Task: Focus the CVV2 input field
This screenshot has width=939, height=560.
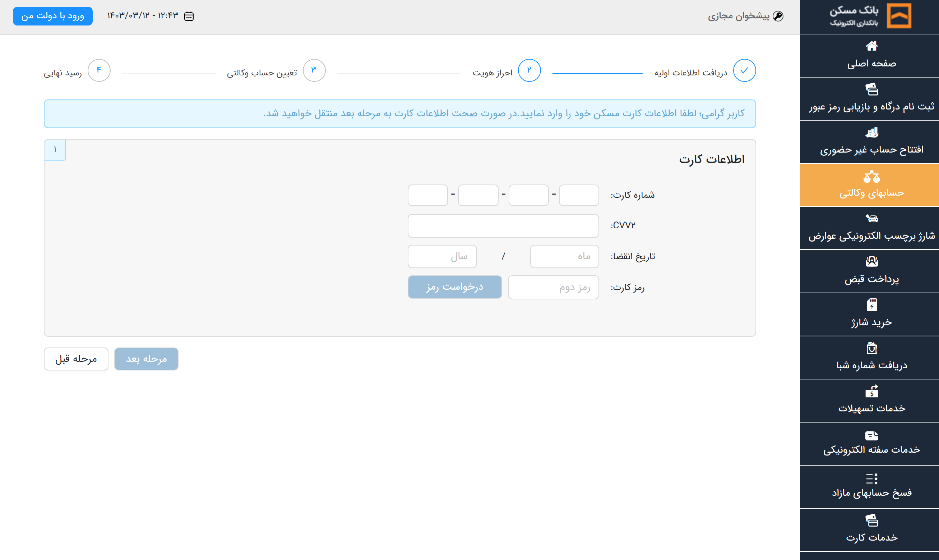Action: click(503, 226)
